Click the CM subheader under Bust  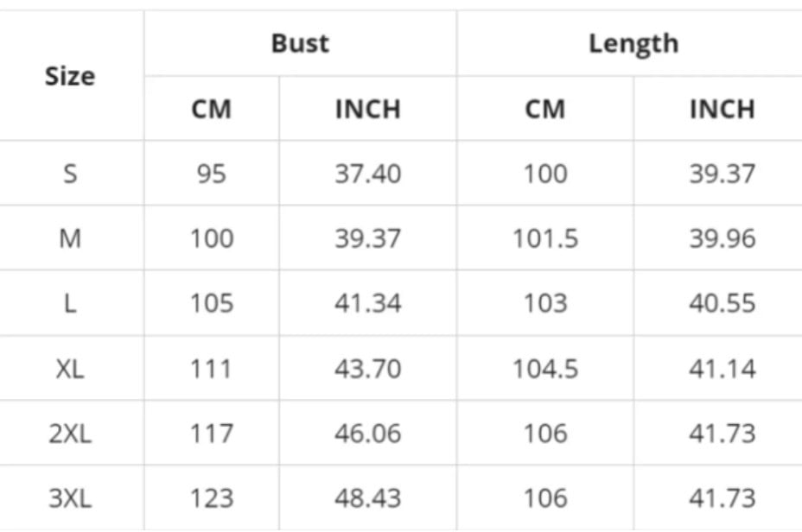[x=211, y=109]
